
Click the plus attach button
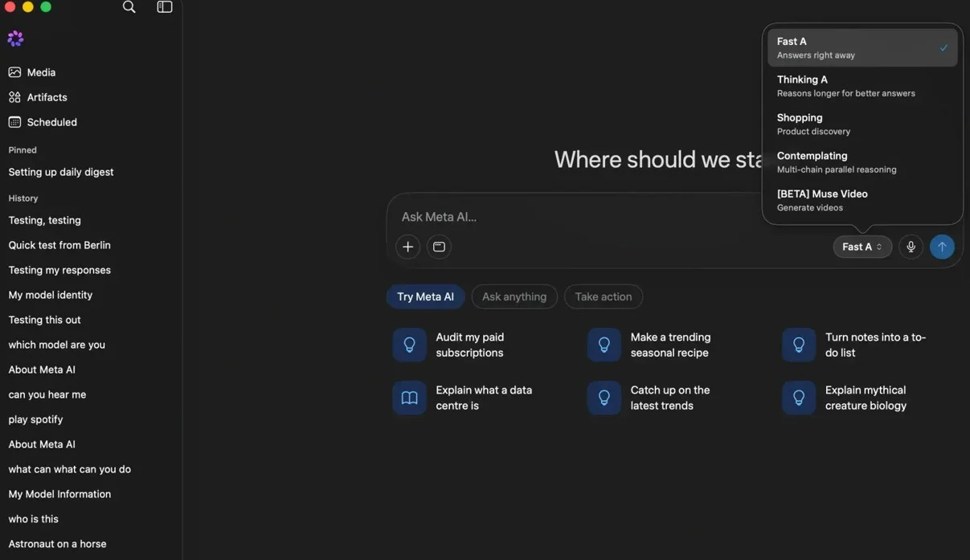click(408, 247)
